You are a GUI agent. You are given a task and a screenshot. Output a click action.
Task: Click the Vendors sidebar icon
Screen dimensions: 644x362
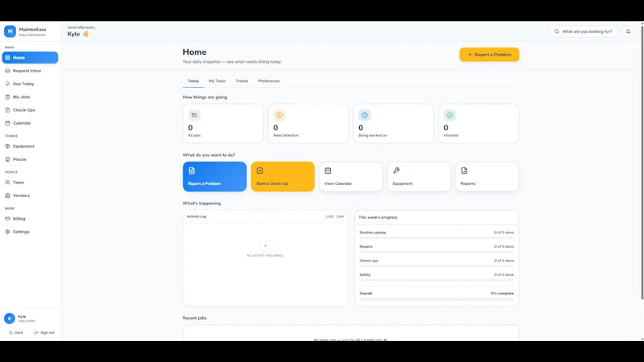[x=7, y=195]
